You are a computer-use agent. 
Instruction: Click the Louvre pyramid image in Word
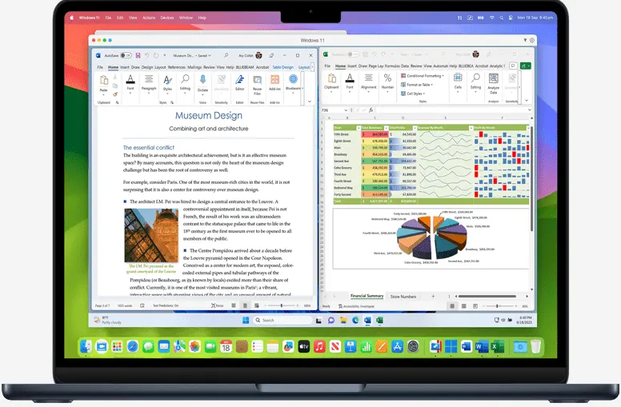(x=151, y=236)
